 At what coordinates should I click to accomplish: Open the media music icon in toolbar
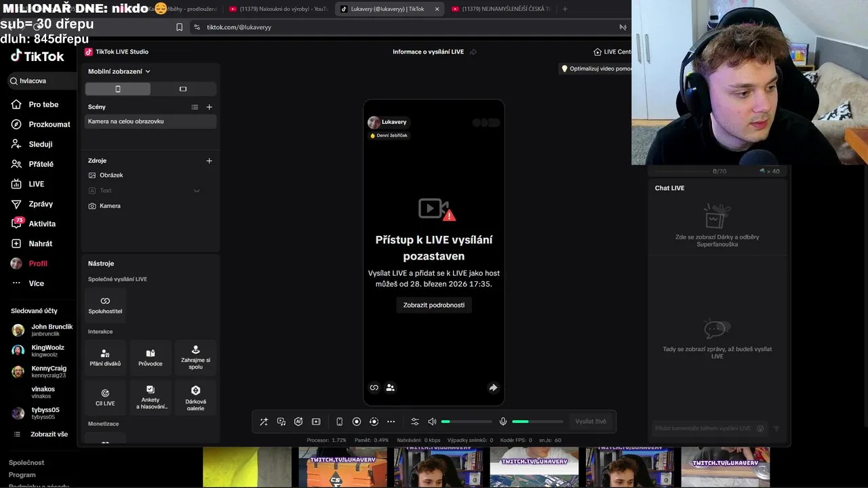(281, 422)
